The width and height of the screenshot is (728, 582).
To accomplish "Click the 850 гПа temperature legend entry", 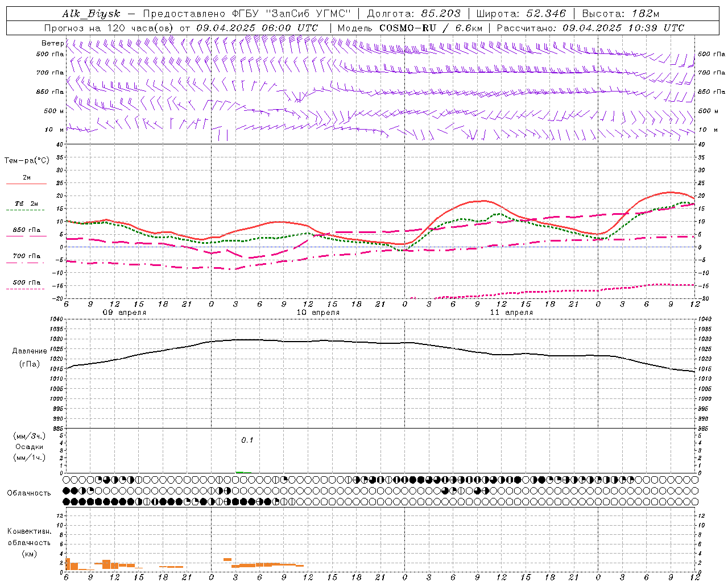I will pos(27,230).
